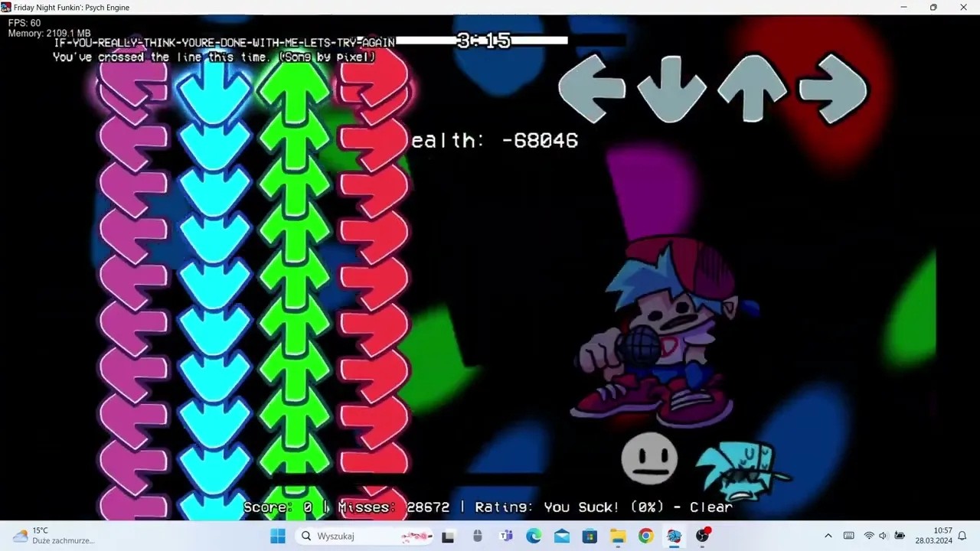Screen dimensions: 980x551
Task: Open the weather widget showing 15°C
Action: pos(54,536)
